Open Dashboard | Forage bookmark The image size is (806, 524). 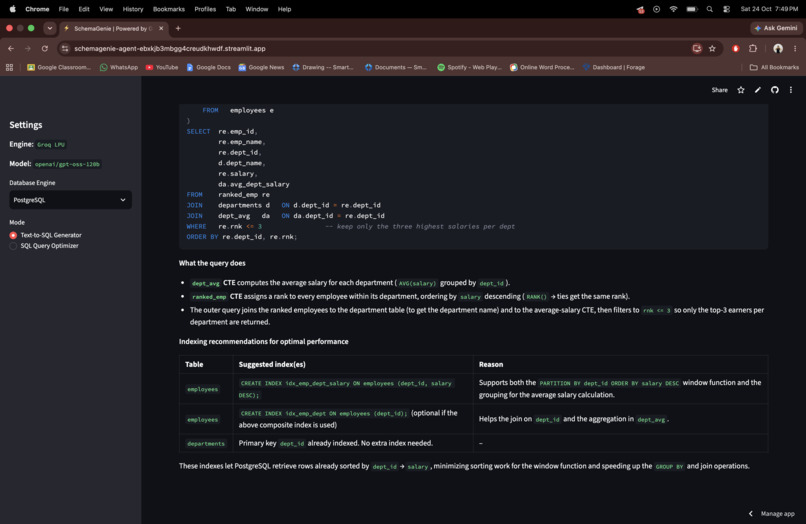point(613,67)
